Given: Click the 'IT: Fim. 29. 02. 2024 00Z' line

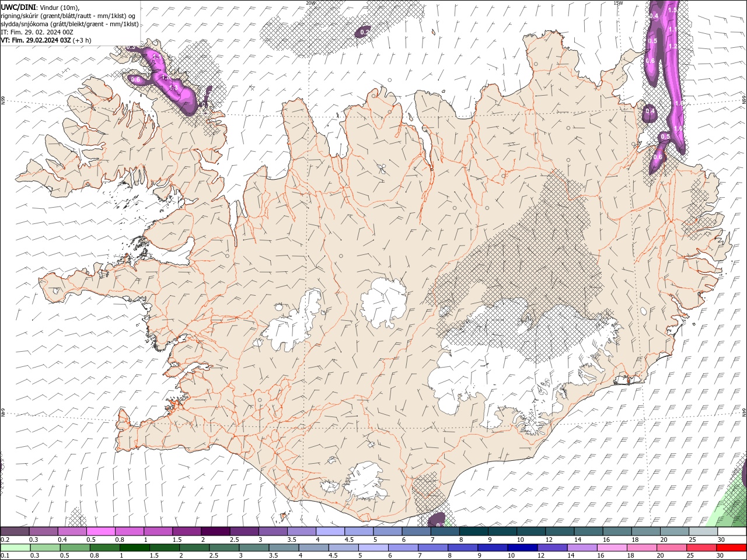Looking at the screenshot, I should 37,32.
